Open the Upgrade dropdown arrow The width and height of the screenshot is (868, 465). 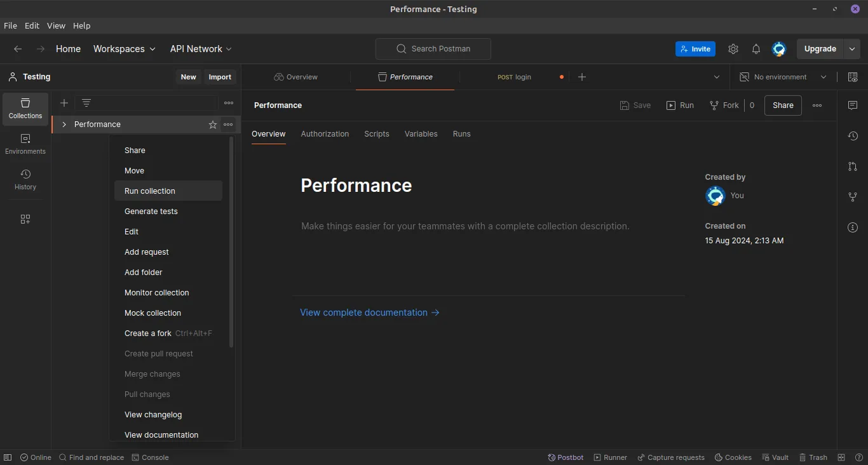[852, 49]
